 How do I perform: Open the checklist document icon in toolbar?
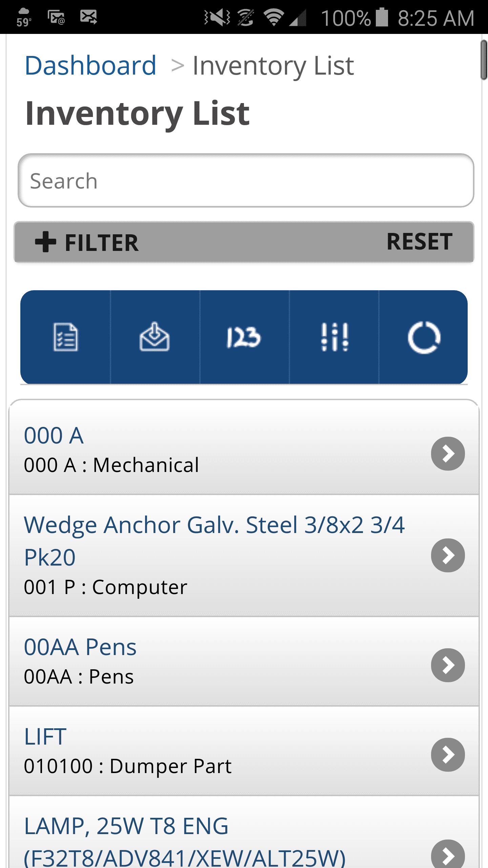pos(65,337)
